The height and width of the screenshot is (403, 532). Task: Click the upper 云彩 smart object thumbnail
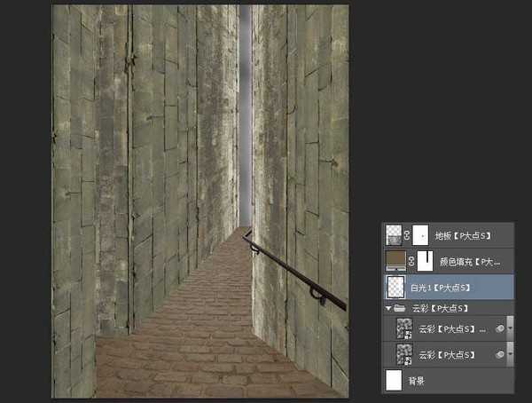click(x=403, y=330)
